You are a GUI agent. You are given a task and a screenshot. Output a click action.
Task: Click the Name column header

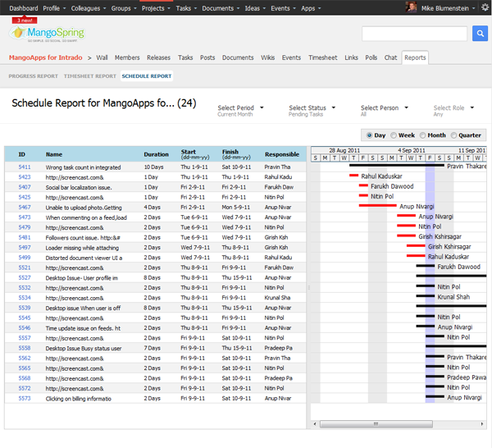(54, 154)
